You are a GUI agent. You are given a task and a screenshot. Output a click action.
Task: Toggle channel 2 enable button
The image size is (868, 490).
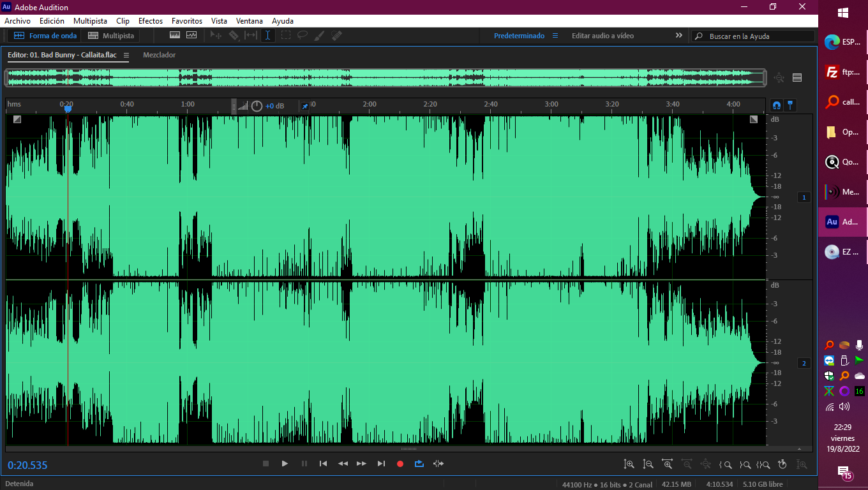tap(804, 364)
